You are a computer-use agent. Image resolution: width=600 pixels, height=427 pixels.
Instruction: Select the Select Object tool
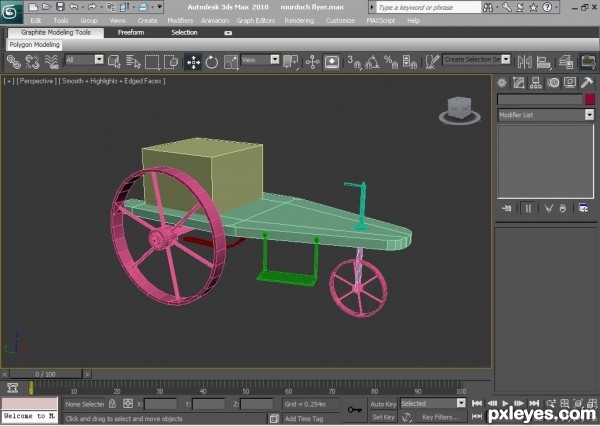114,61
